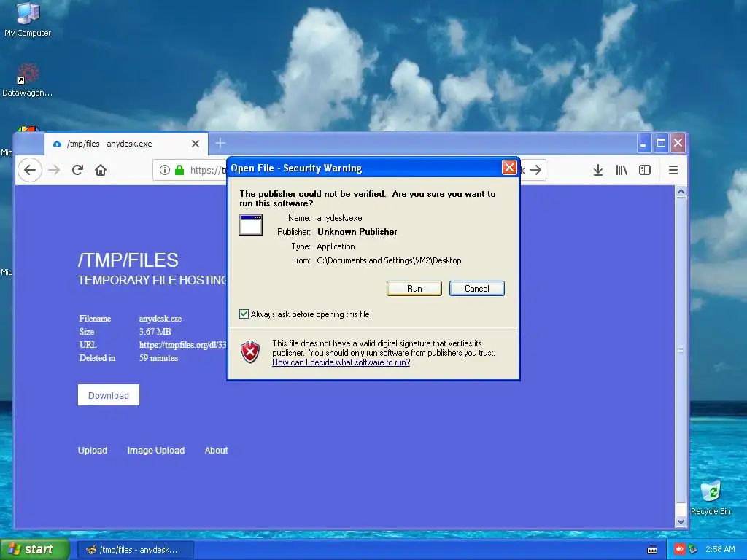Open 'How can I decide what software to run?' link
The image size is (747, 560).
tap(341, 362)
